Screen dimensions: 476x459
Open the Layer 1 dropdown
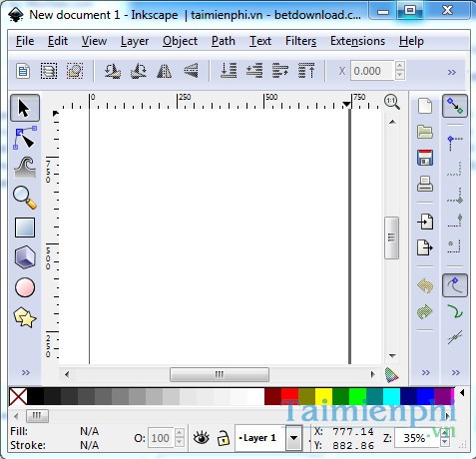[x=293, y=438]
